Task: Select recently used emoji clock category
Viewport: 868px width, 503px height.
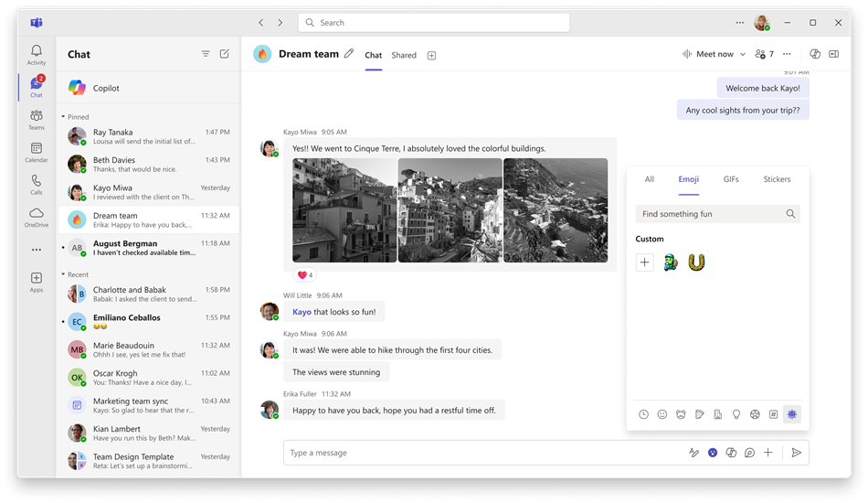Action: pyautogui.click(x=643, y=414)
